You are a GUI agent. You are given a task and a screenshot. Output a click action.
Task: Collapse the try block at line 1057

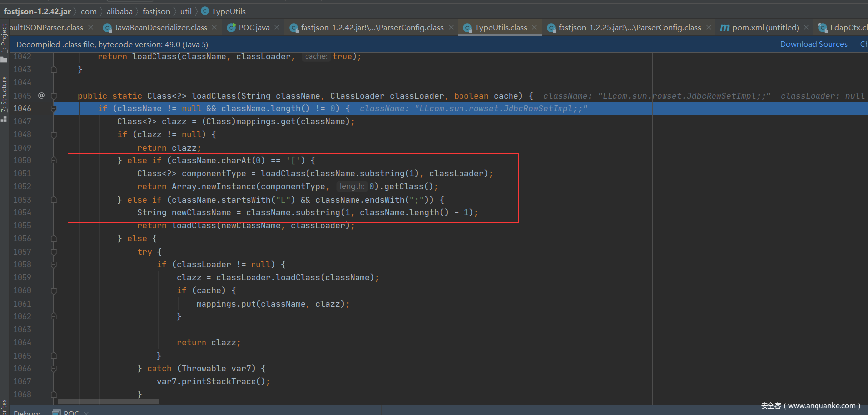(x=54, y=252)
